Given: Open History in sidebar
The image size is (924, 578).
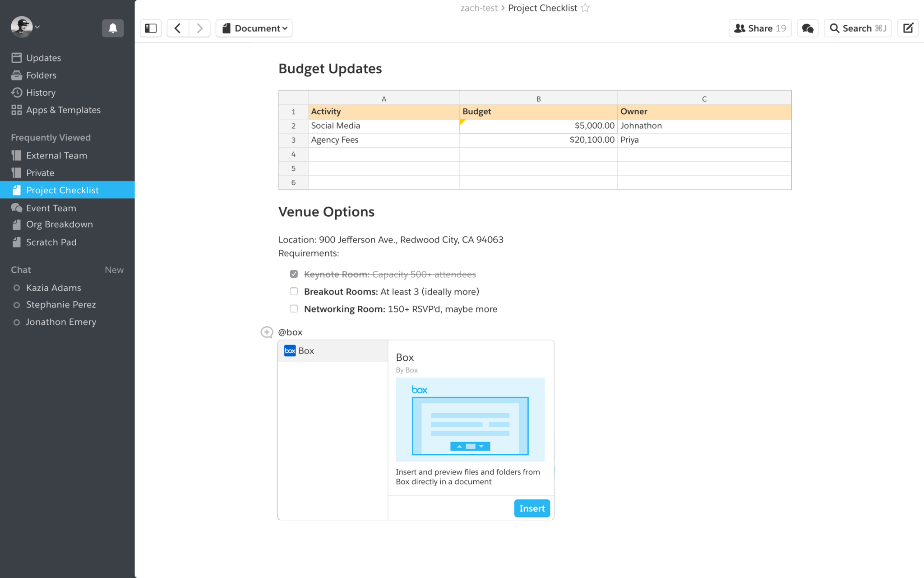Looking at the screenshot, I should (x=67, y=93).
